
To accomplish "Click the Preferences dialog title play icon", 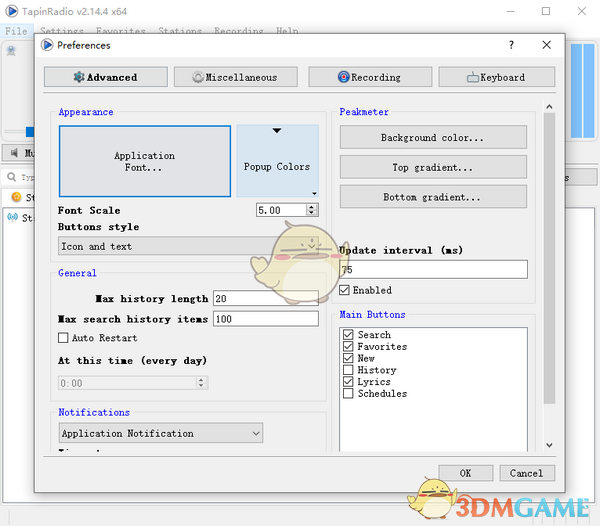I will point(47,45).
